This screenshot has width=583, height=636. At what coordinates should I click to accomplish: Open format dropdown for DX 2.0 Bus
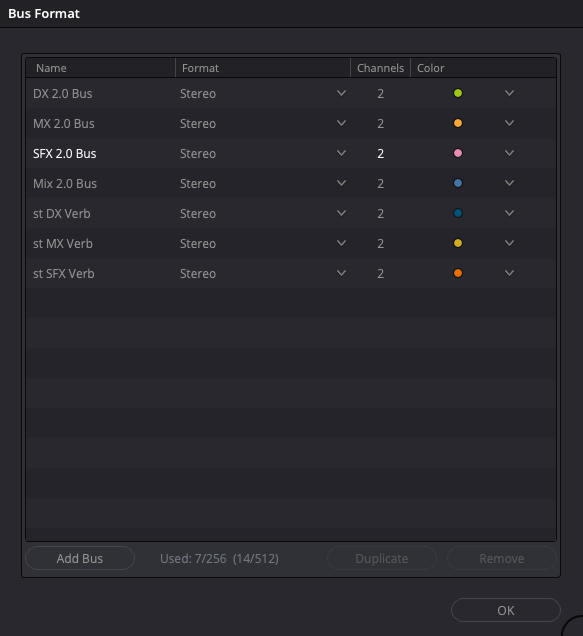pyautogui.click(x=341, y=93)
